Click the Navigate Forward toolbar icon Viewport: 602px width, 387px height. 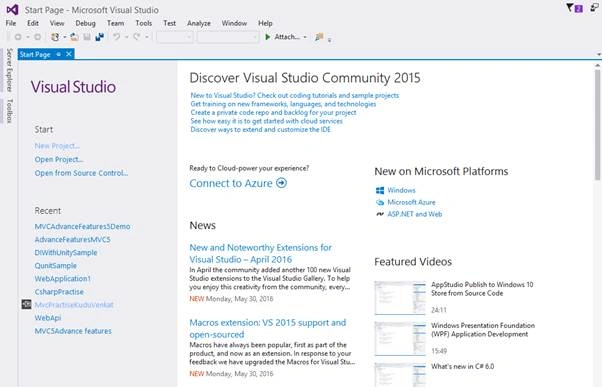tap(37, 37)
